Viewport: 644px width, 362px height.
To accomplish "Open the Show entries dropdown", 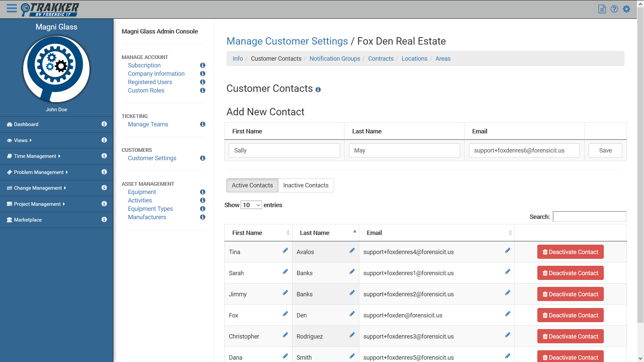I will point(251,205).
